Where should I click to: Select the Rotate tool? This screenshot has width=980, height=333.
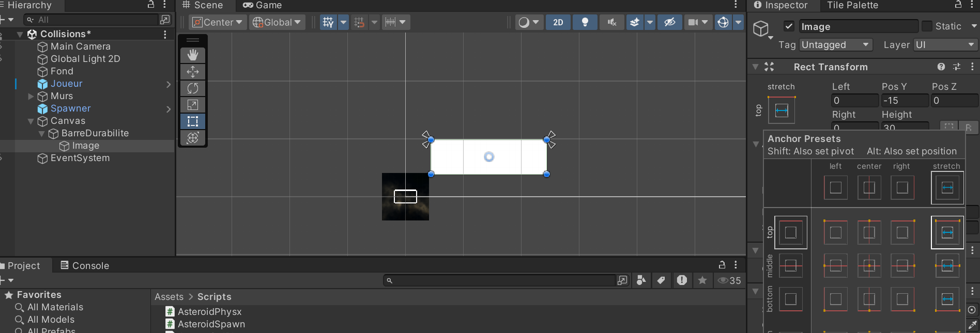(x=193, y=88)
